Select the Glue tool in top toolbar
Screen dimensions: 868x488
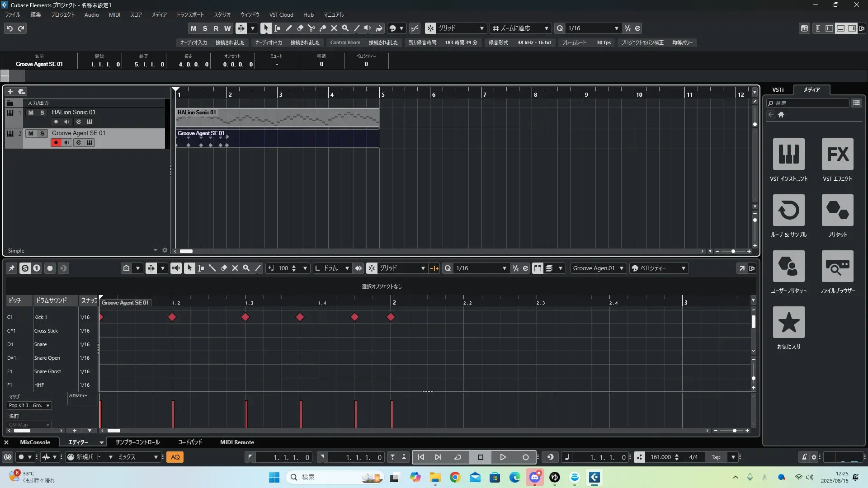pyautogui.click(x=322, y=28)
